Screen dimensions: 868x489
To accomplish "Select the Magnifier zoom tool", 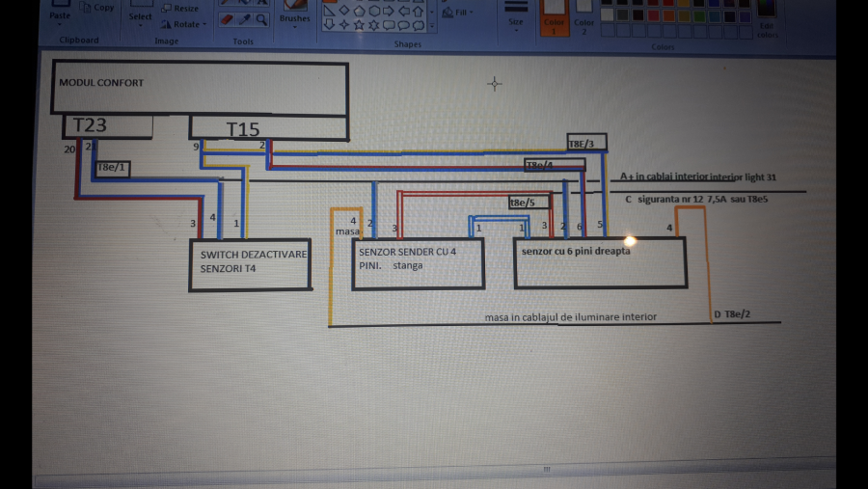I will 259,18.
